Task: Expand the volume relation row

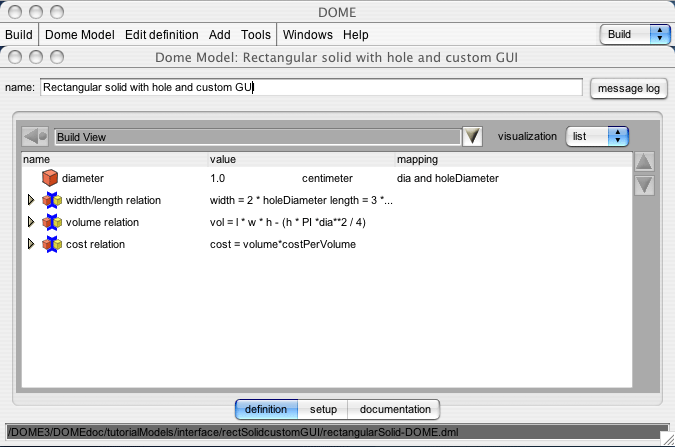Action: point(31,222)
